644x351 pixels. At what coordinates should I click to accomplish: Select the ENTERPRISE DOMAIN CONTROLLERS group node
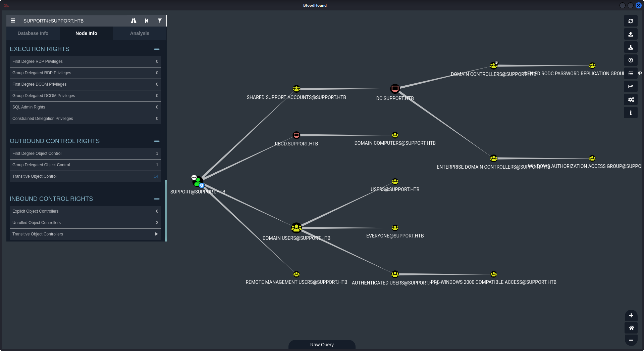[493, 158]
